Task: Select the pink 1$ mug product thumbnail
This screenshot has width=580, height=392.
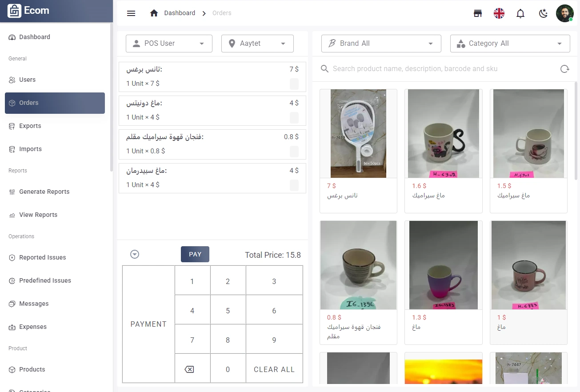Action: click(528, 265)
